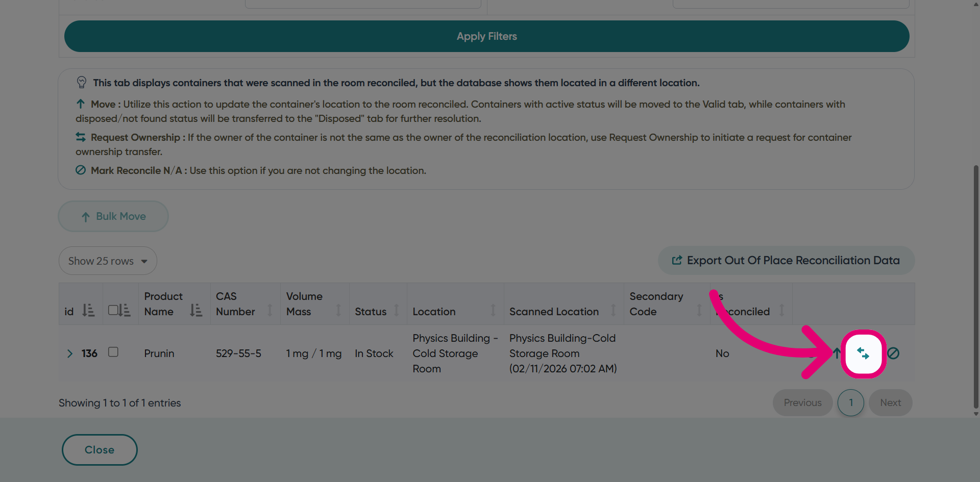The width and height of the screenshot is (980, 482).
Task: Sort by Location column
Action: (x=493, y=310)
